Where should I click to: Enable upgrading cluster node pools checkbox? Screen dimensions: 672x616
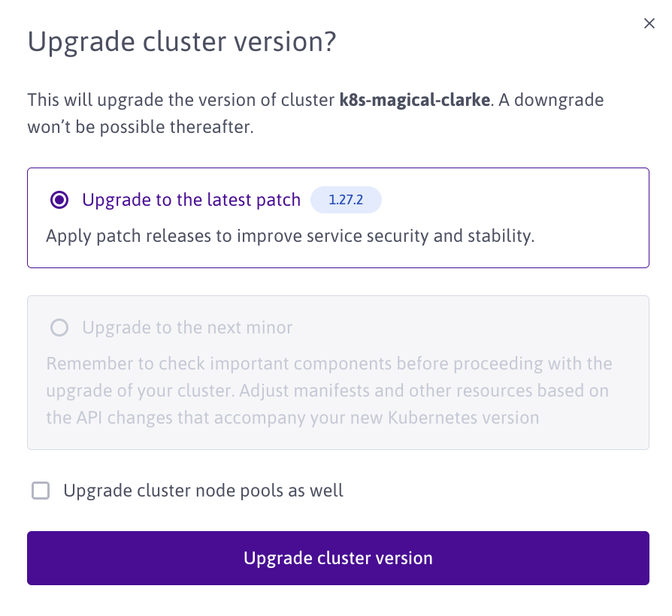click(41, 491)
